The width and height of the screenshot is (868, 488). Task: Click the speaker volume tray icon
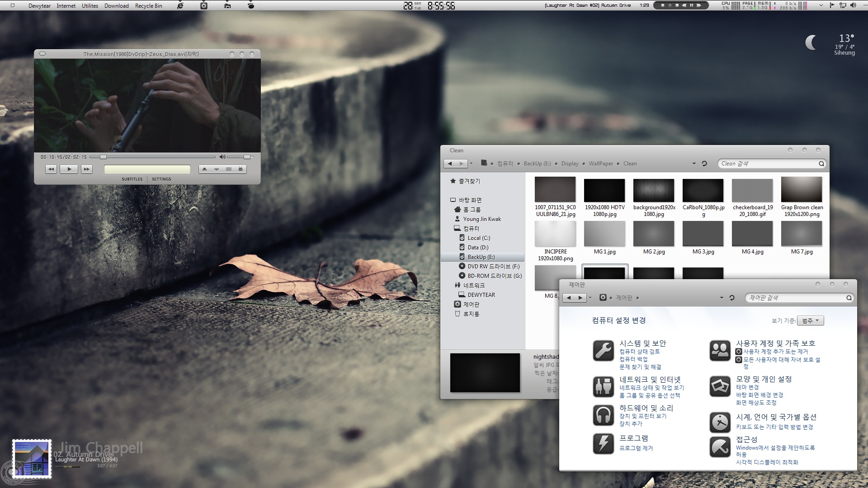853,5
